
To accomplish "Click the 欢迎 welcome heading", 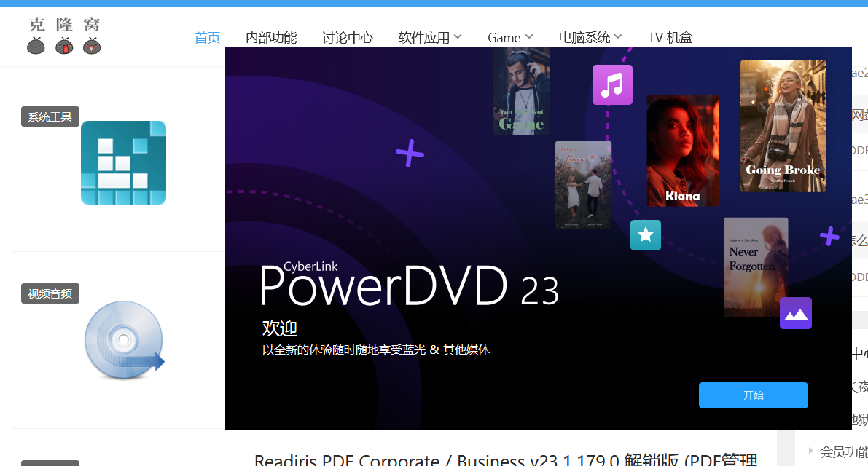I will 280,328.
